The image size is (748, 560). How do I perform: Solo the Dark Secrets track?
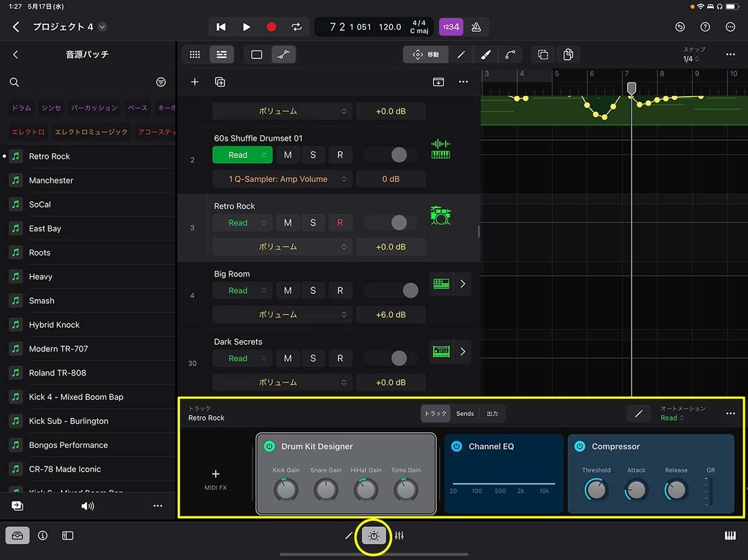(x=313, y=359)
